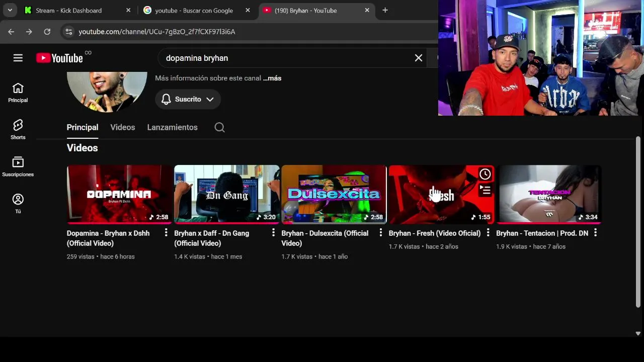
Task: Select the Lanzamientos channel tab
Action: pyautogui.click(x=172, y=127)
